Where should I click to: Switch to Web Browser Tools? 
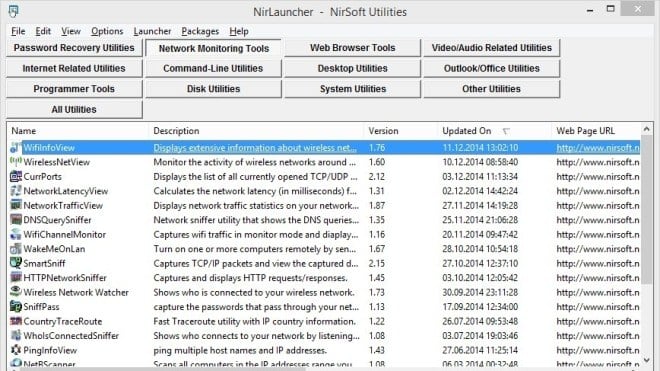(352, 48)
